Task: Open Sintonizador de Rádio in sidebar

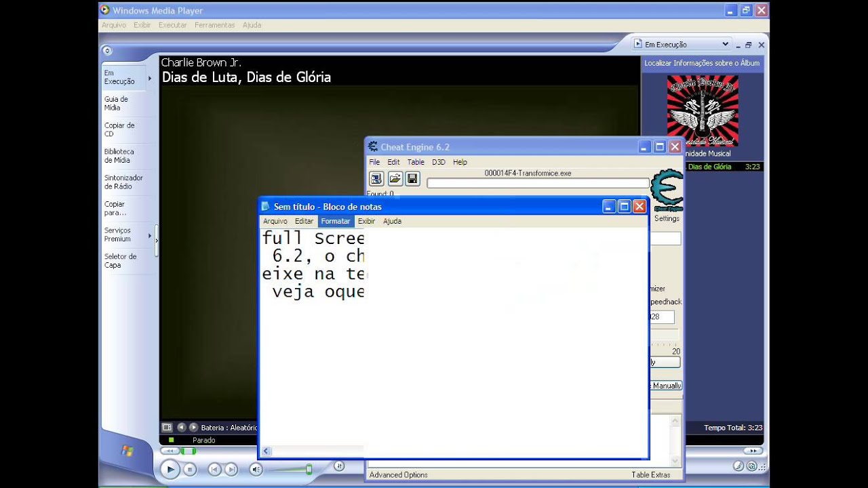Action: click(x=124, y=182)
